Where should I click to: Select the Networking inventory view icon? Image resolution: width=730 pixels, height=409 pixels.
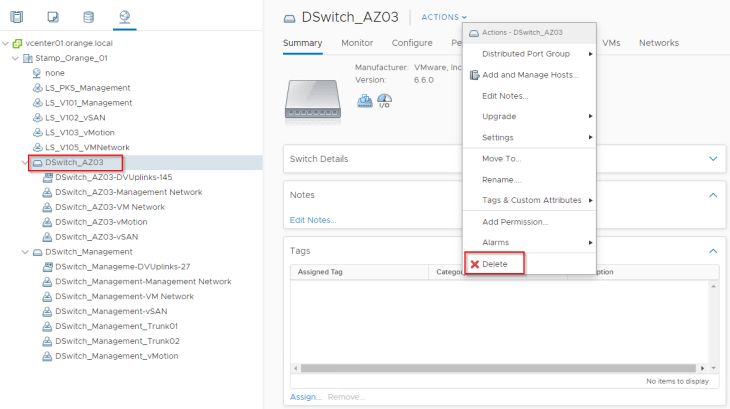pos(123,17)
